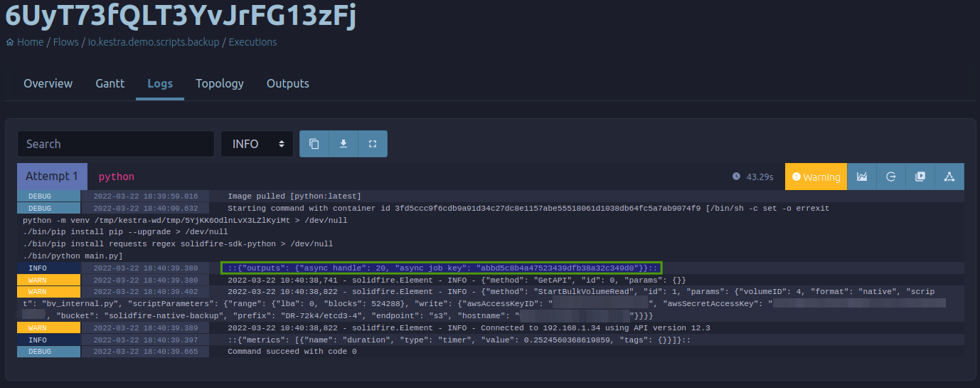Copy logs with the clipboard icon
980x388 pixels.
tap(314, 144)
